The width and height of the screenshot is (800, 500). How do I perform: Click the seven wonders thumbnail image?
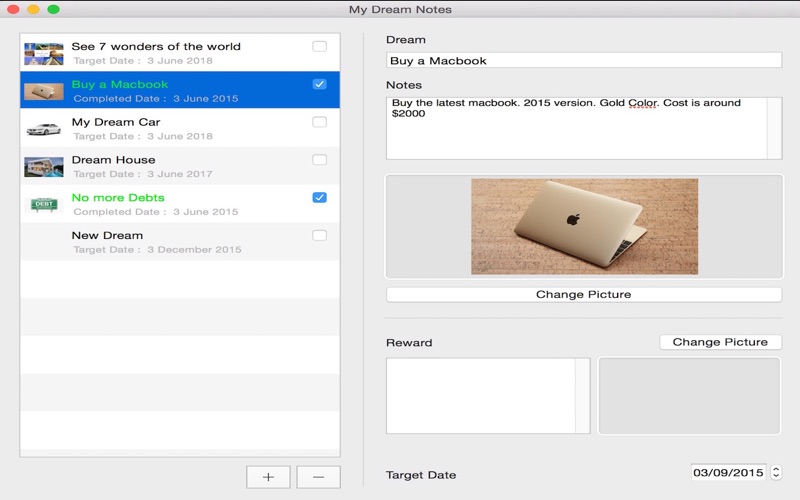tap(44, 54)
